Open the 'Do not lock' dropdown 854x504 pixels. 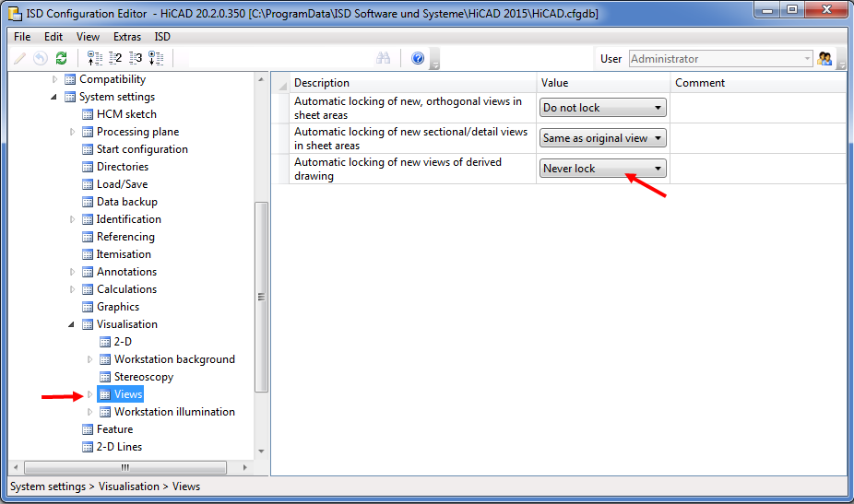coord(602,108)
